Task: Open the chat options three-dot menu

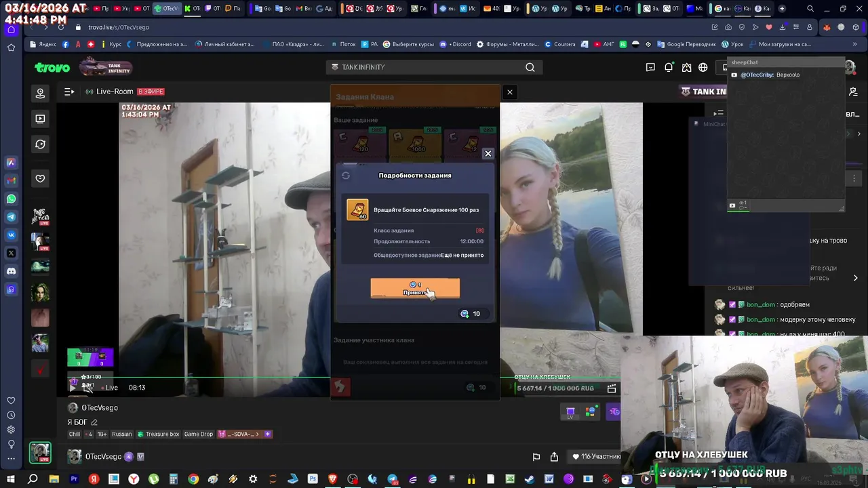Action: [x=854, y=178]
